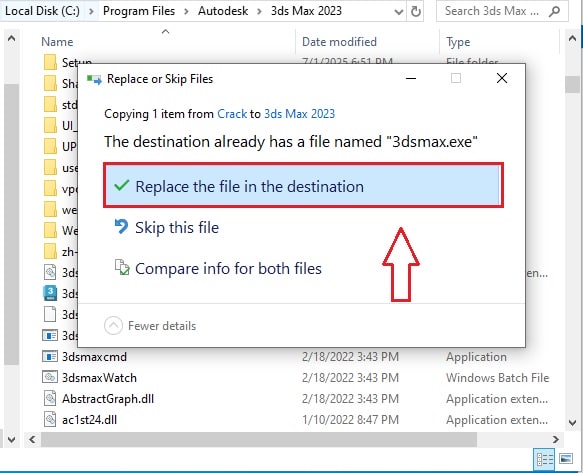
Task: Minimize the Replace or Skip Files dialog
Action: pyautogui.click(x=411, y=78)
